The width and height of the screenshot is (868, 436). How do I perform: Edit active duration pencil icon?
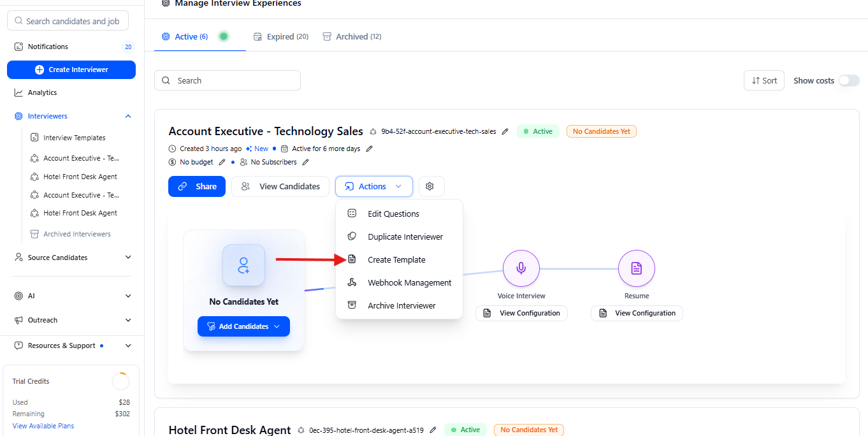click(369, 149)
